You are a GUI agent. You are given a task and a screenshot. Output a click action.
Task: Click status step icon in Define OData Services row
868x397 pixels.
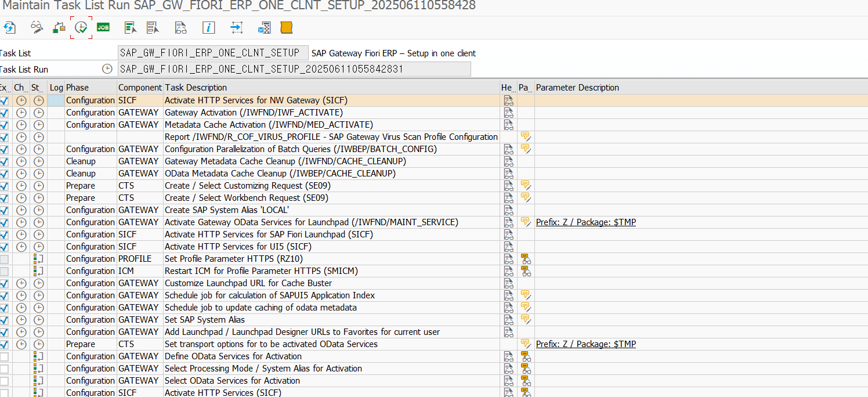pyautogui.click(x=38, y=356)
